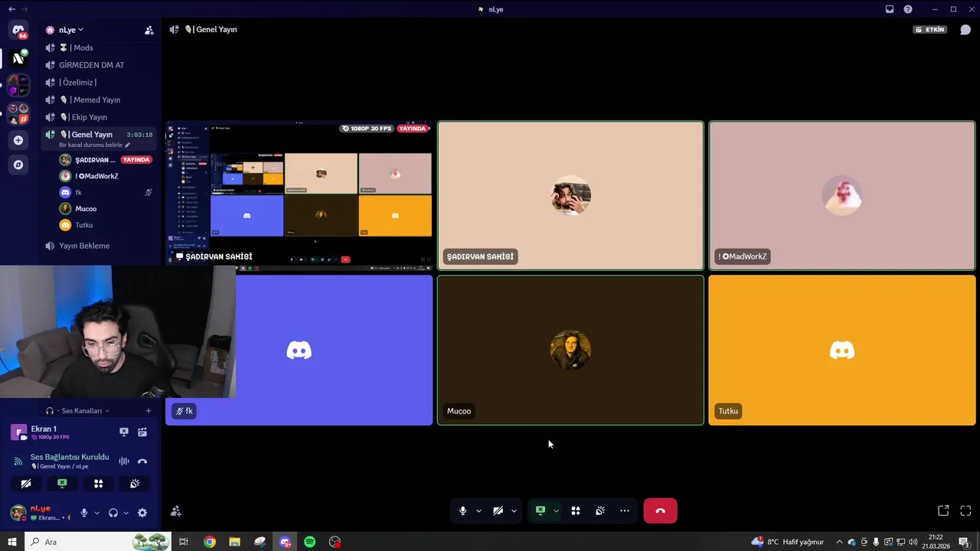Open inbox icon in title bar
This screenshot has width=980, height=551.
[x=890, y=9]
